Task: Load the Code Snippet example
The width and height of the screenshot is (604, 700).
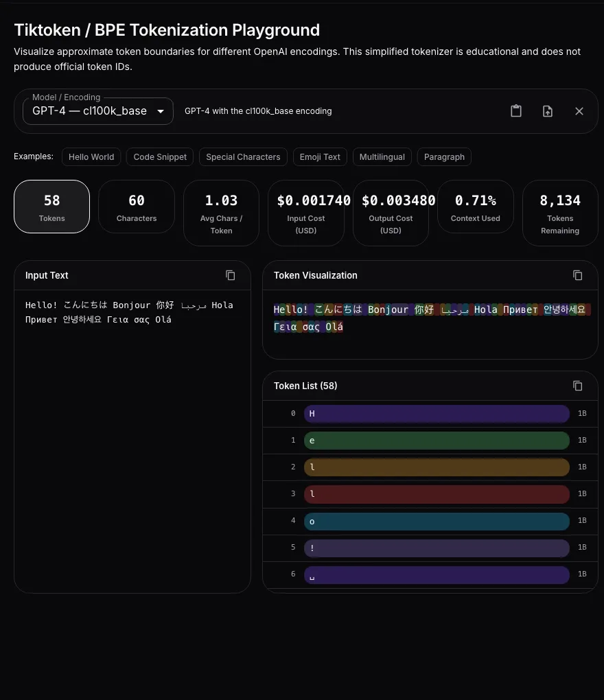Action: [x=160, y=156]
